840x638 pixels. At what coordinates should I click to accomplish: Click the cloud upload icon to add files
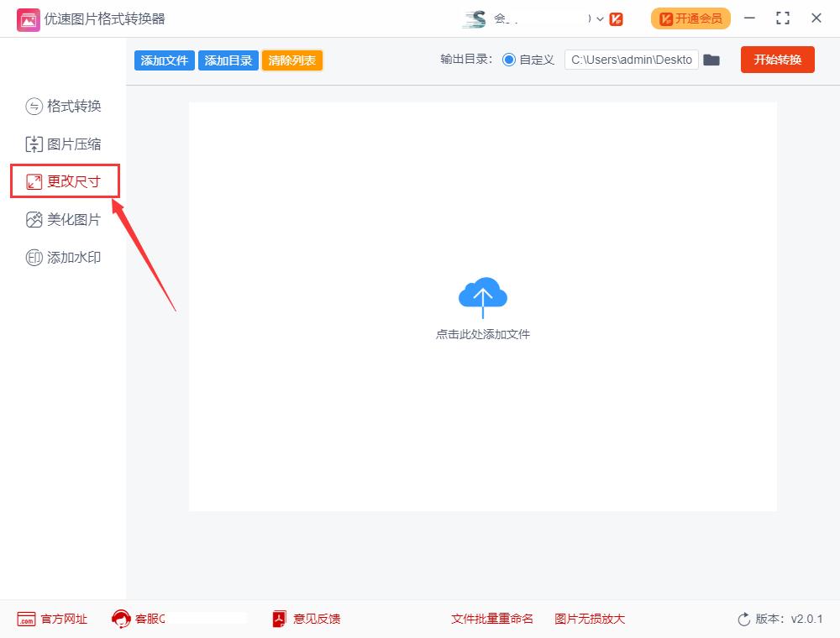pos(482,296)
